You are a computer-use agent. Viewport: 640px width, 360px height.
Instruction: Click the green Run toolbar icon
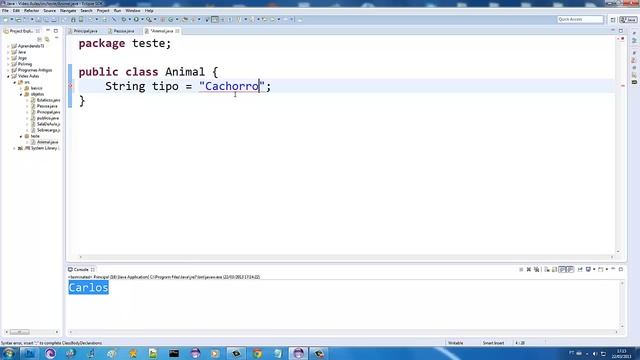[x=136, y=20]
